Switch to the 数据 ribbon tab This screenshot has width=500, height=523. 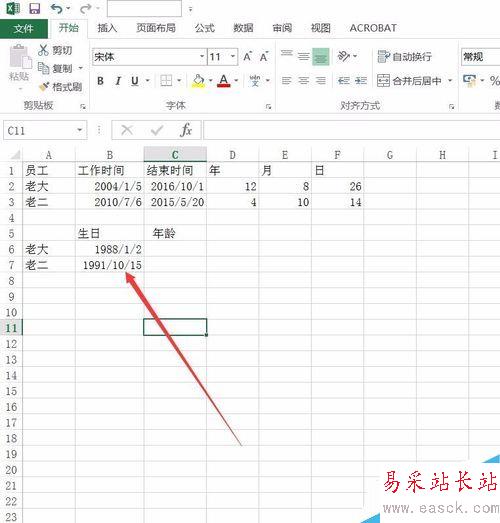[243, 28]
